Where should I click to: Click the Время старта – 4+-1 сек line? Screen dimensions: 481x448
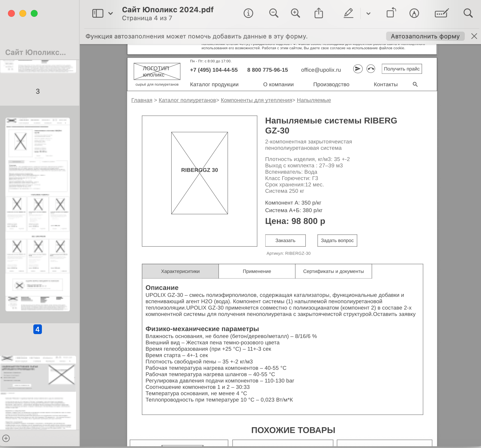(x=177, y=355)
